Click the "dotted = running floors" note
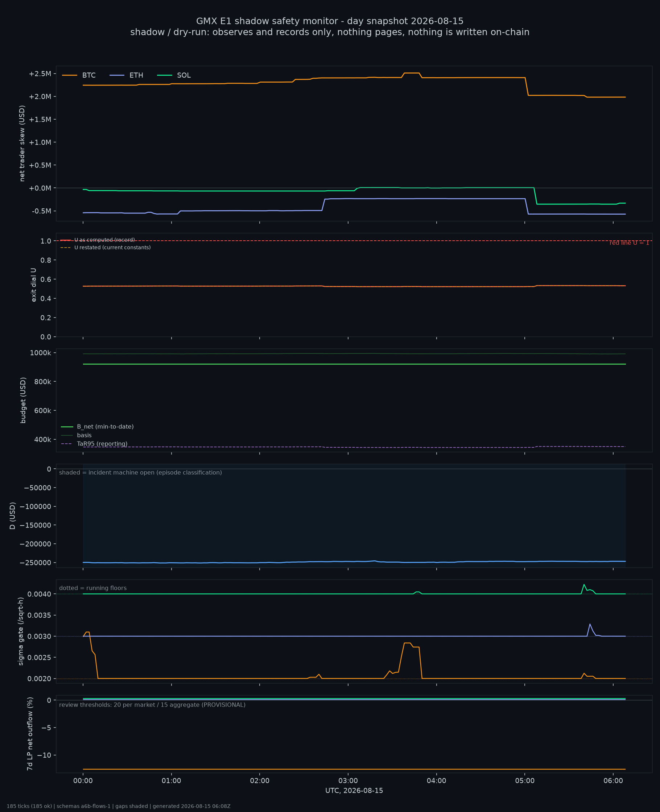Image resolution: width=660 pixels, height=812 pixels. coord(93,588)
